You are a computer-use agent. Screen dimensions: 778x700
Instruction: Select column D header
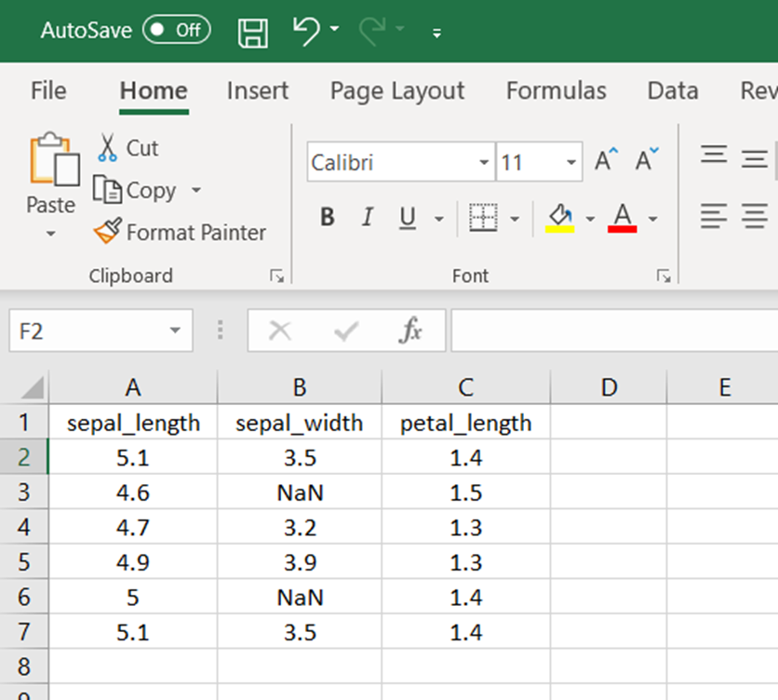[609, 387]
